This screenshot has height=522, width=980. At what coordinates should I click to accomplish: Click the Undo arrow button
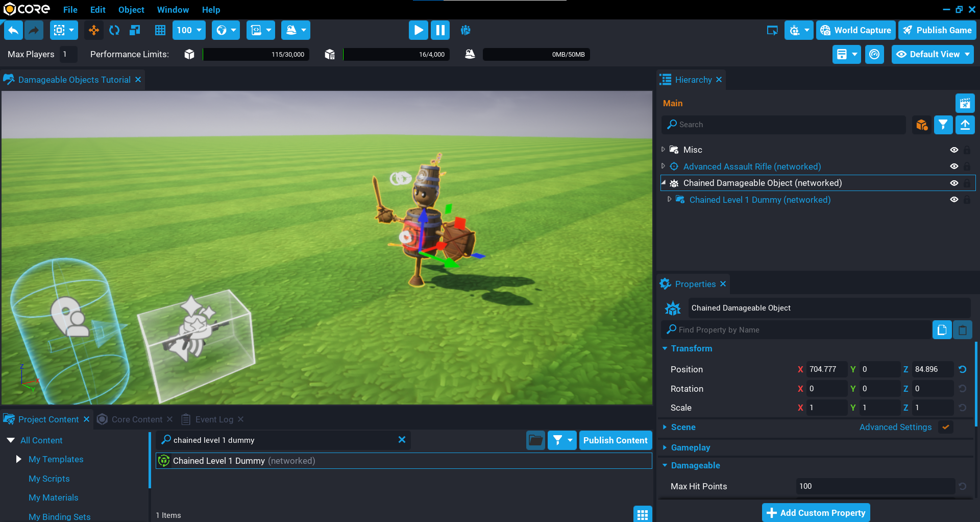click(x=14, y=30)
